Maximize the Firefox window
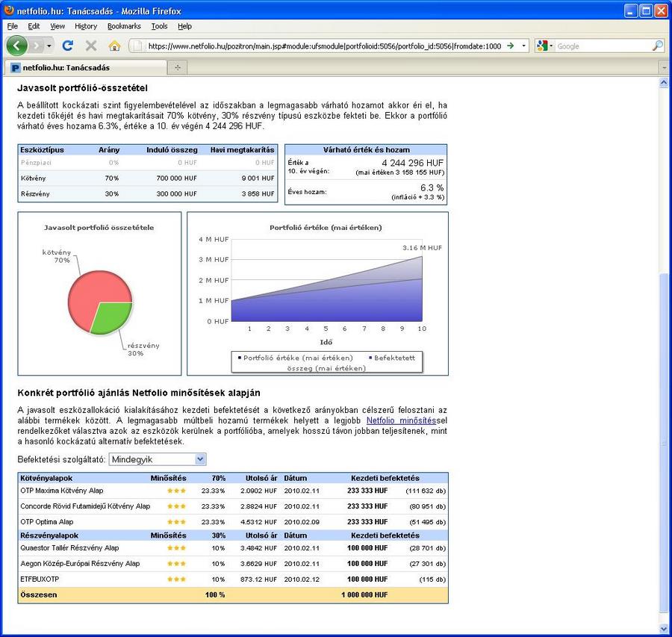Screen dimensions: 672x637 click(x=646, y=10)
